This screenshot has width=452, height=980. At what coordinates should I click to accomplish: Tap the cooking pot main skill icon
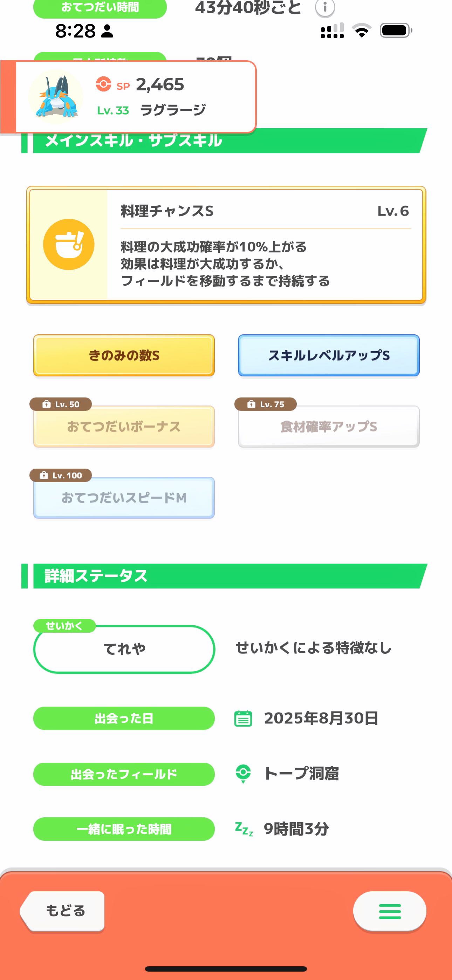coord(69,245)
